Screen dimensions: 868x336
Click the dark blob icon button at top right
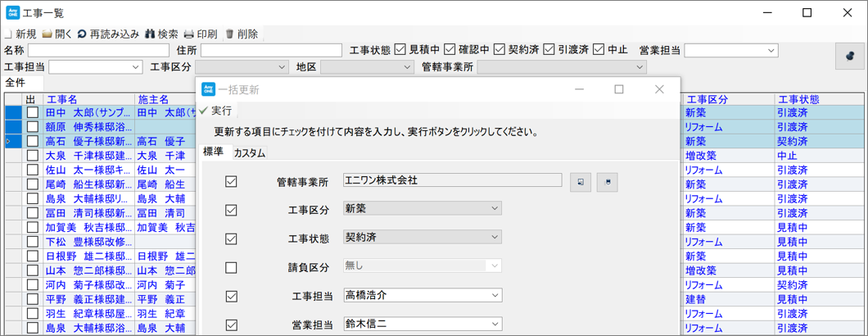[850, 56]
